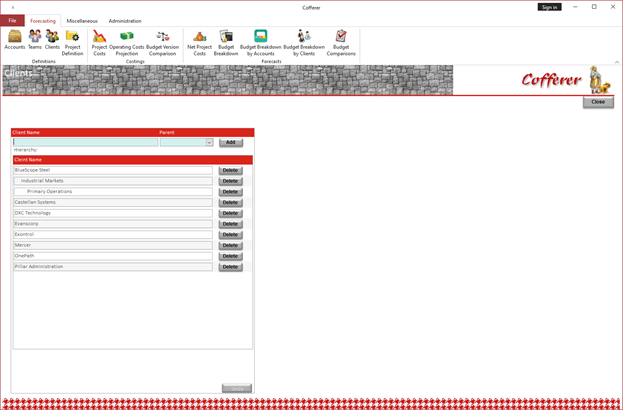The image size is (623, 410).
Task: Launch Operating Costs Projection
Action: pos(127,43)
